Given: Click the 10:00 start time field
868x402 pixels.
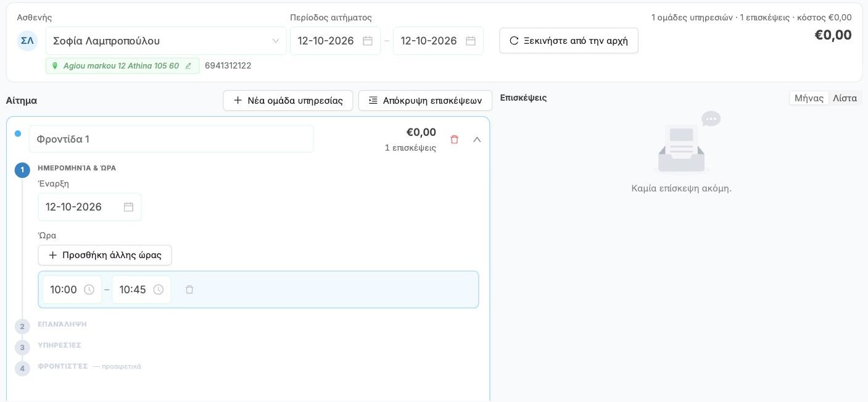Looking at the screenshot, I should 72,290.
